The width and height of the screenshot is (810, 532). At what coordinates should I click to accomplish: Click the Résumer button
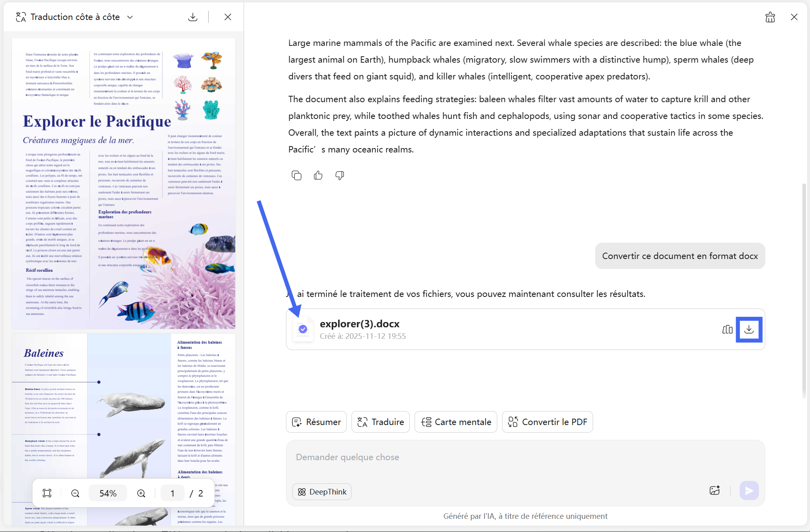pyautogui.click(x=316, y=422)
